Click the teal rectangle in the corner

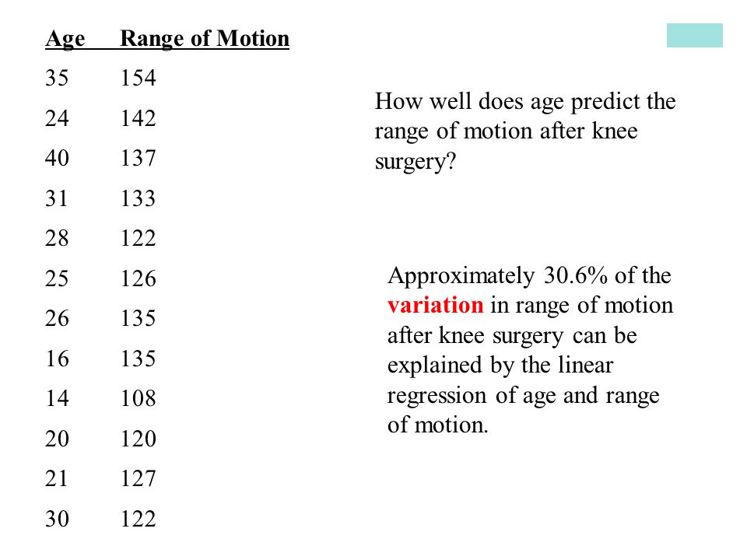[x=694, y=35]
